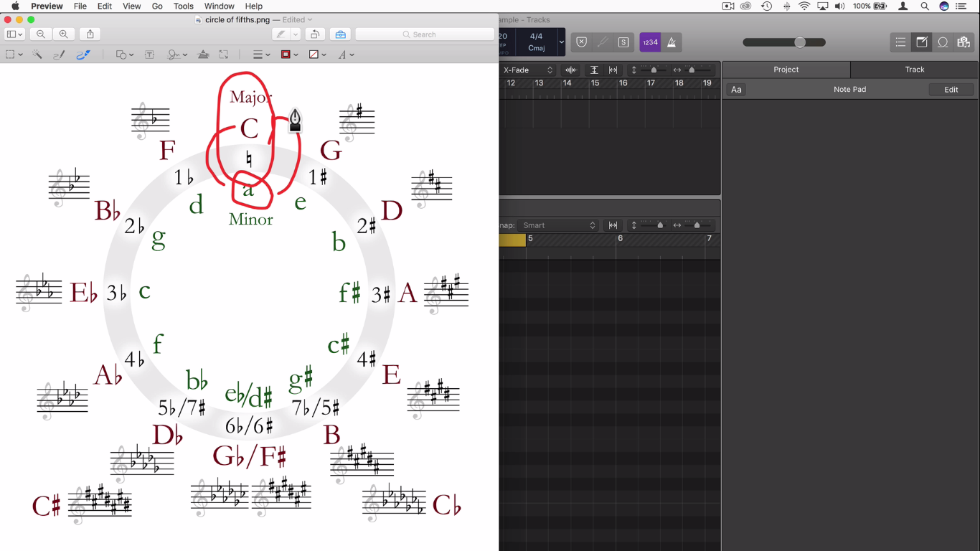Click the Adjust Size icon

click(x=224, y=55)
